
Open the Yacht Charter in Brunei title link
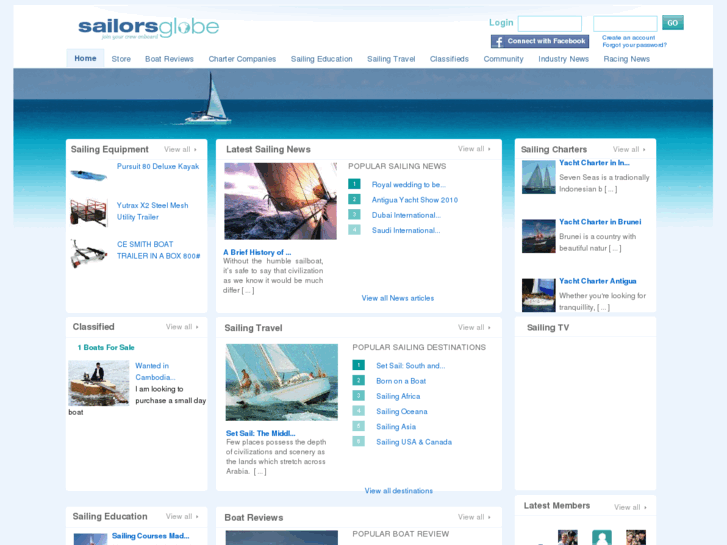600,222
